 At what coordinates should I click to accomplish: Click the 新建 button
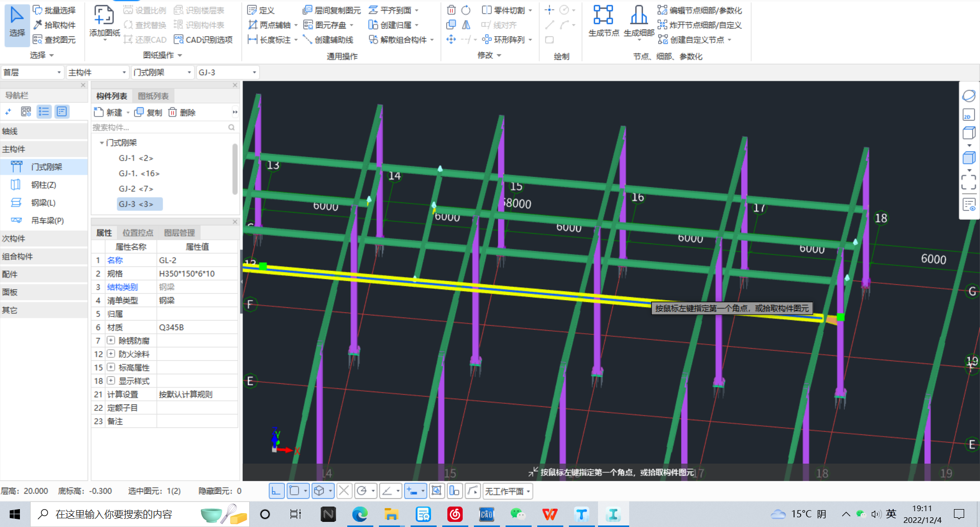[x=109, y=112]
